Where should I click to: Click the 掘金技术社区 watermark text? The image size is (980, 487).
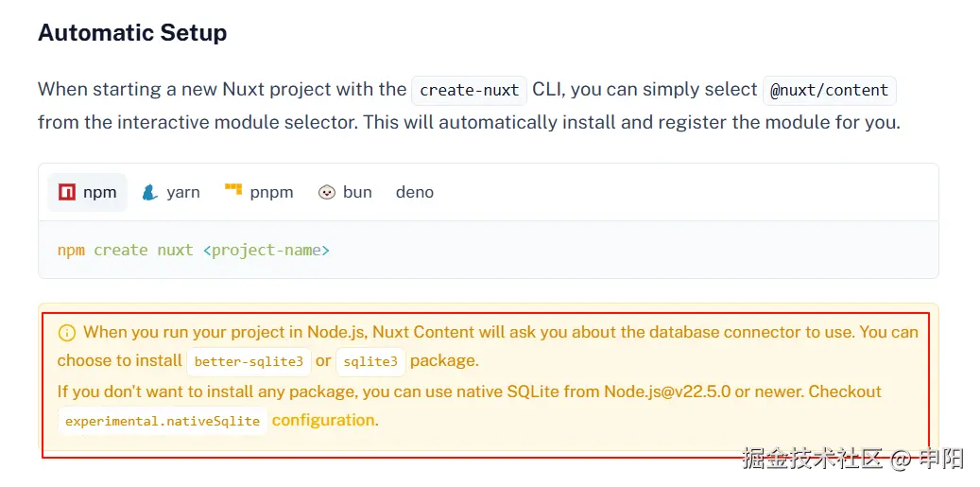pyautogui.click(x=813, y=460)
